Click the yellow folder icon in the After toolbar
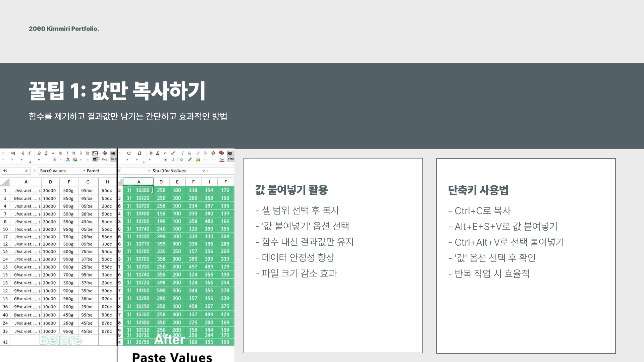The width and height of the screenshot is (644, 362). (198, 160)
